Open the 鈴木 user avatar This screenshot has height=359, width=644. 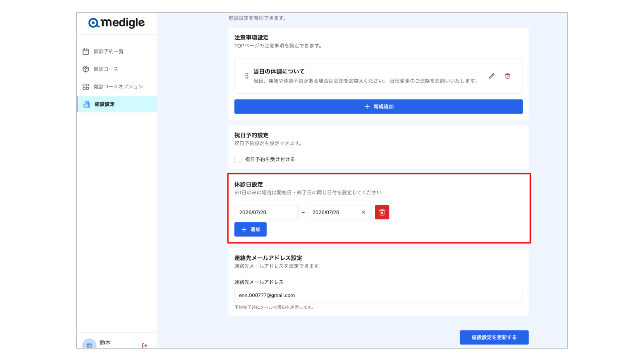point(89,344)
